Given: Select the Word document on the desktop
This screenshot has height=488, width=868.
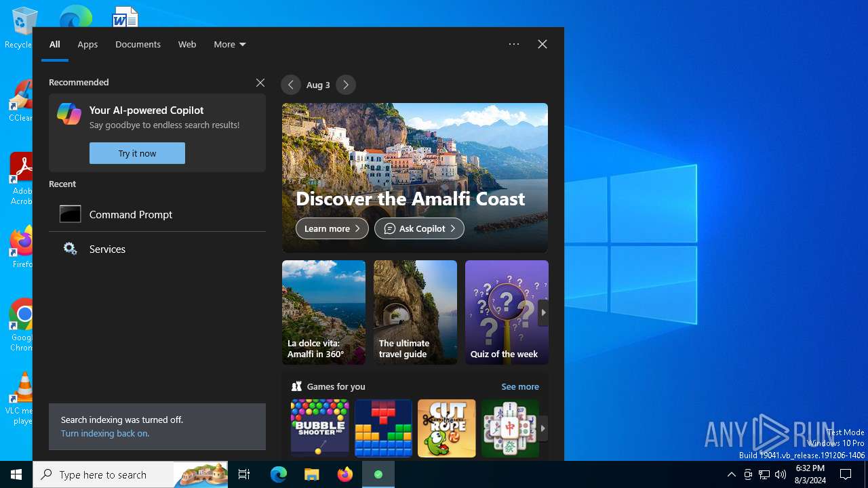Looking at the screenshot, I should tap(125, 16).
